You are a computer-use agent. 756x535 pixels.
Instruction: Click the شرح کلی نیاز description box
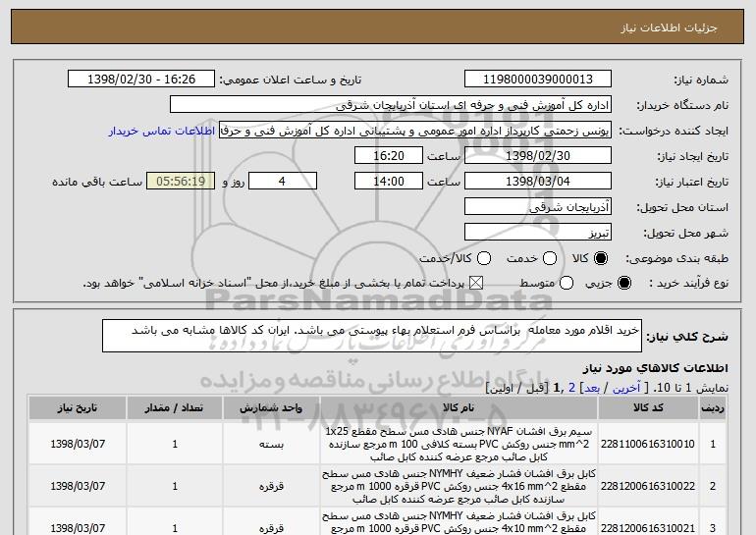(x=372, y=336)
